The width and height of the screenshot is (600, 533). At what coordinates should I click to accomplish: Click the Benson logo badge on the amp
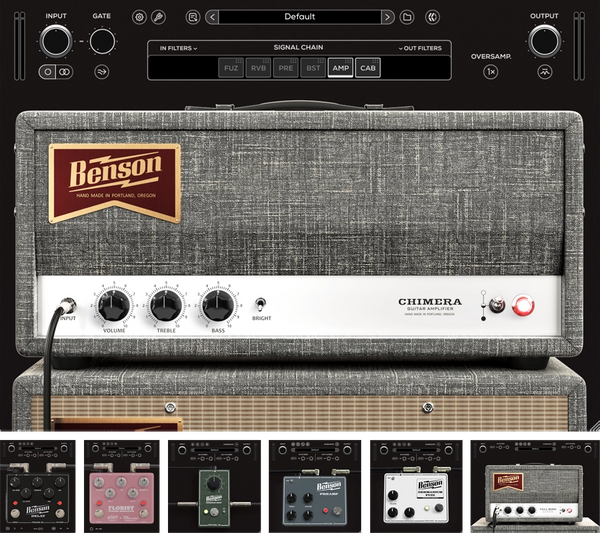[115, 183]
